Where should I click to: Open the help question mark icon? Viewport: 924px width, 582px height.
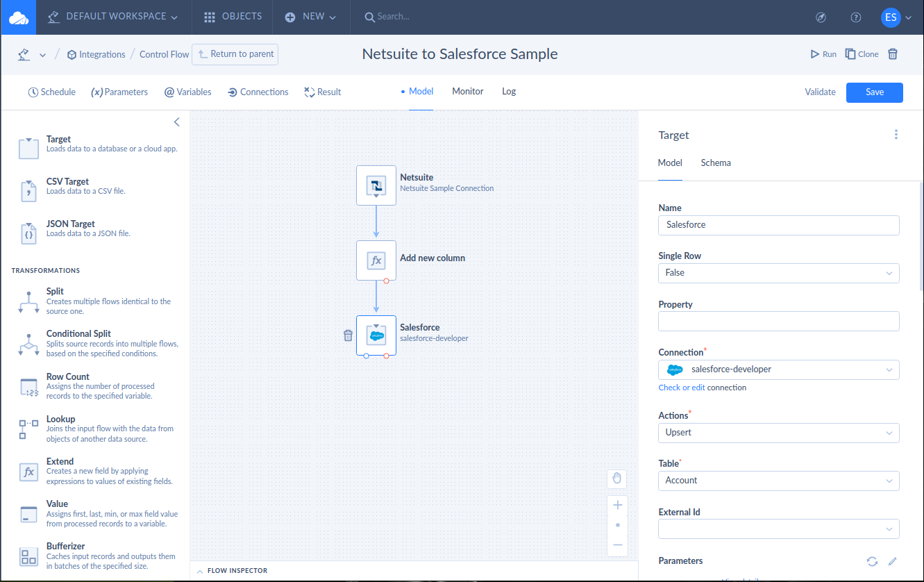[x=856, y=17]
